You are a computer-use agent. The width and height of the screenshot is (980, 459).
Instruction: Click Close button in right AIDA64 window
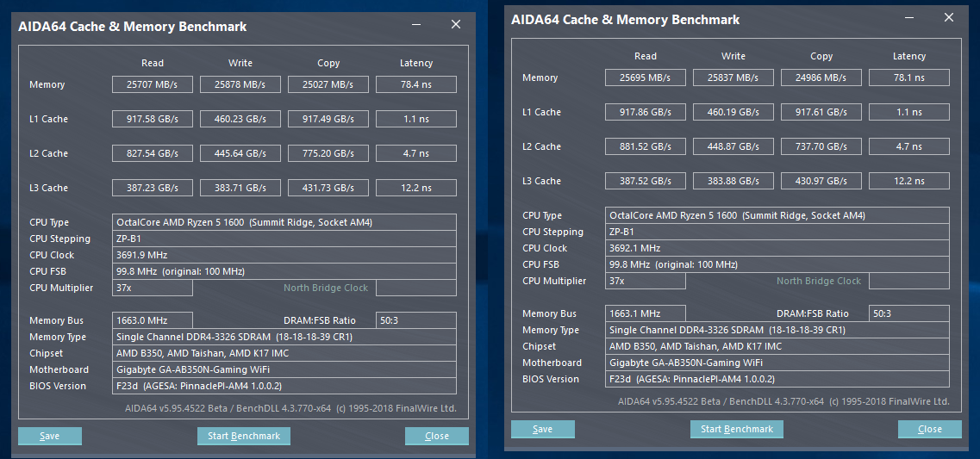(x=930, y=429)
